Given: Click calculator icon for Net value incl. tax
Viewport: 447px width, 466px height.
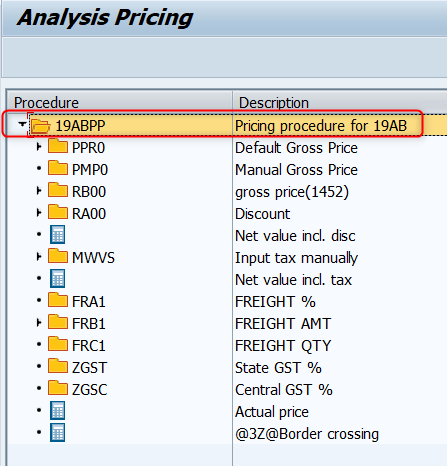Looking at the screenshot, I should (x=57, y=279).
